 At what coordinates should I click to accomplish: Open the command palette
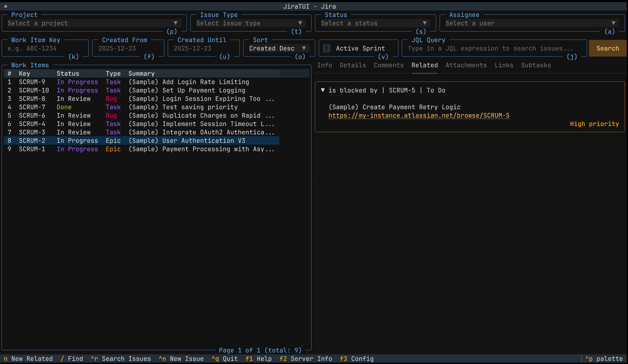(x=604, y=359)
